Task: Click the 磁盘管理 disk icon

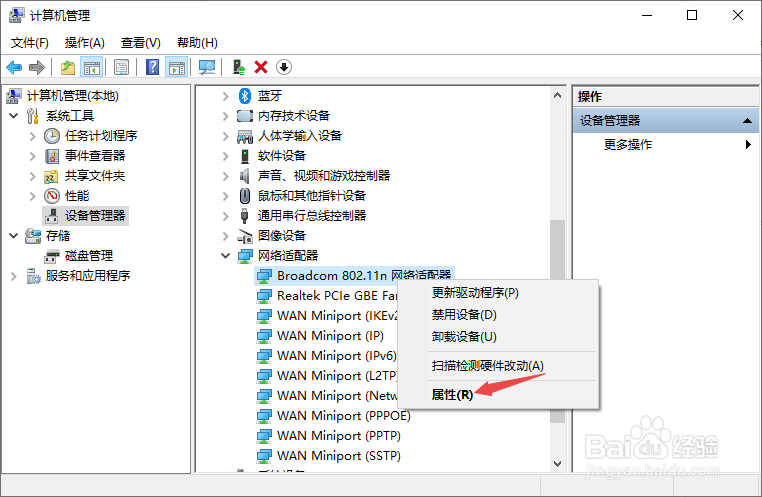Action: (52, 256)
